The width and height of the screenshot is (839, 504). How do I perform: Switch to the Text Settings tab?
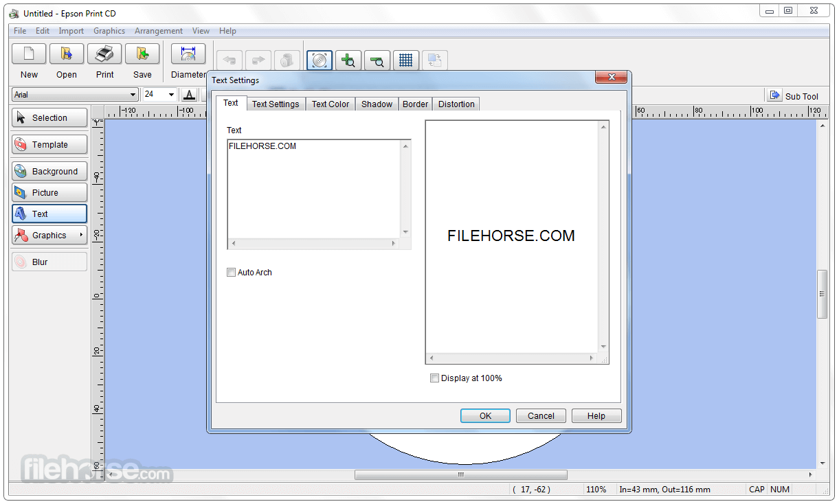coord(276,104)
